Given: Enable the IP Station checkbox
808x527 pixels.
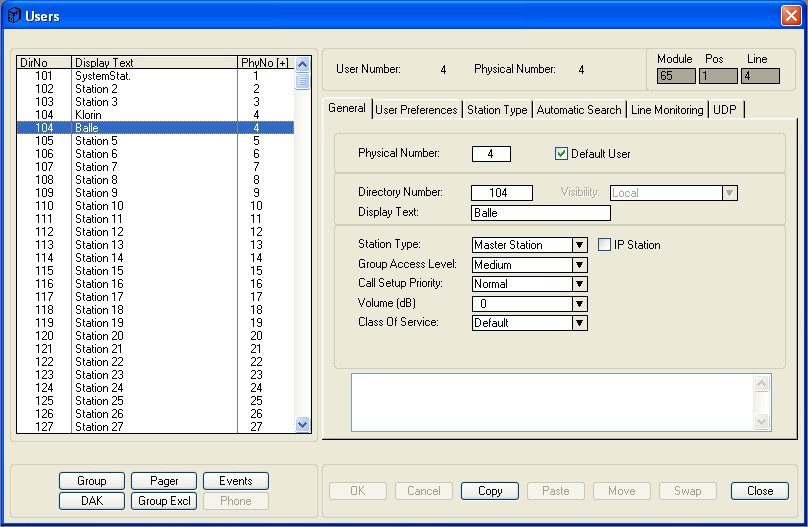Looking at the screenshot, I should click(x=605, y=245).
